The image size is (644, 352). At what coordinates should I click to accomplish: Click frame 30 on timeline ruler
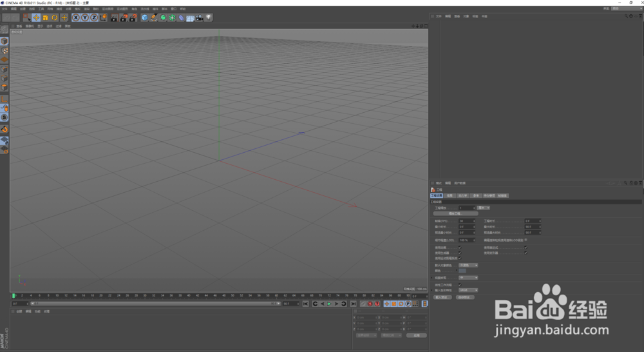[145, 296]
